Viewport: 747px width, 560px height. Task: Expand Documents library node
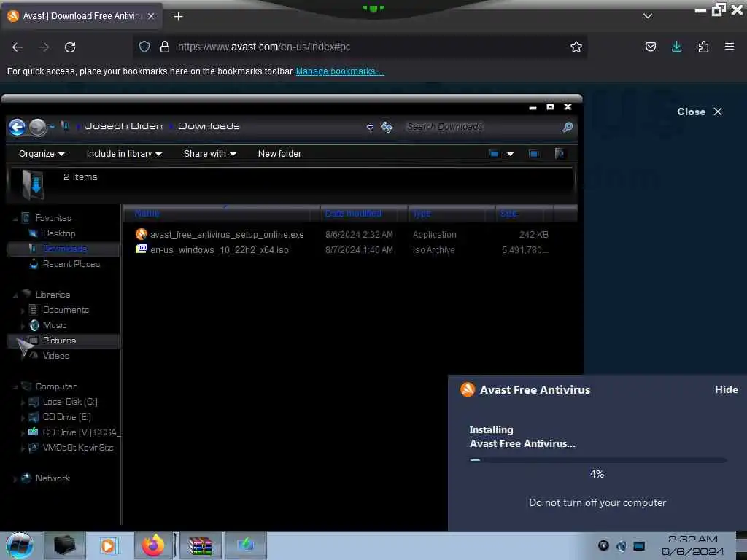coord(23,311)
